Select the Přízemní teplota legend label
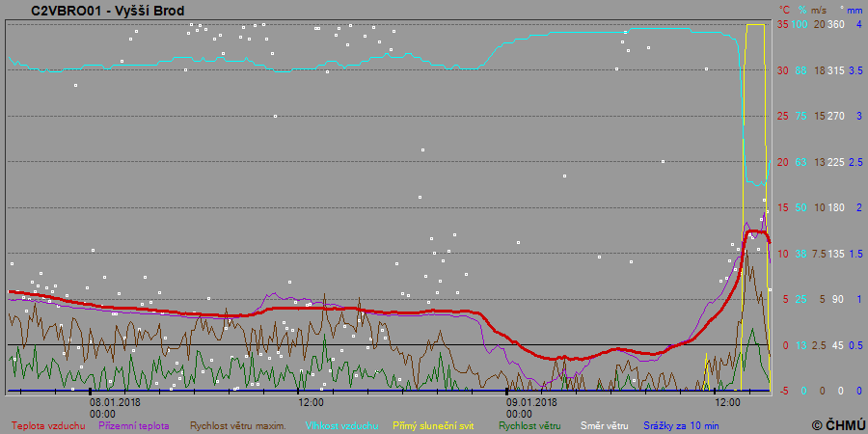 [x=134, y=424]
